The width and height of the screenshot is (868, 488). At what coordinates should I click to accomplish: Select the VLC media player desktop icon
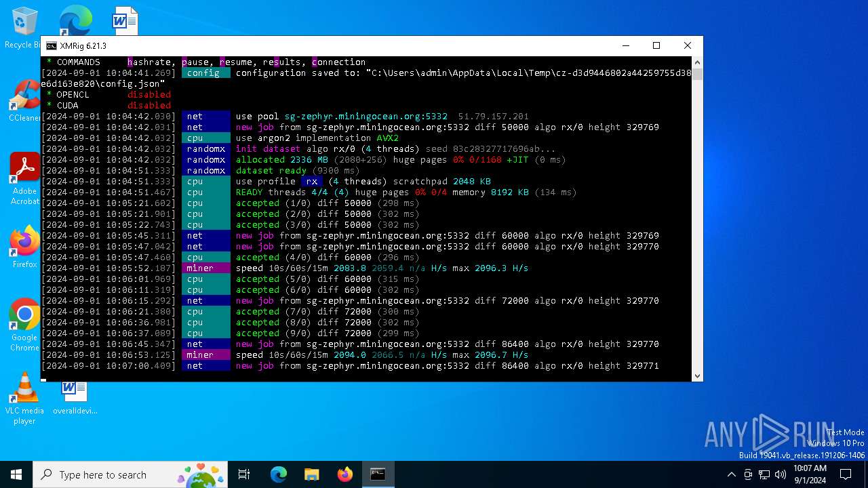point(24,399)
